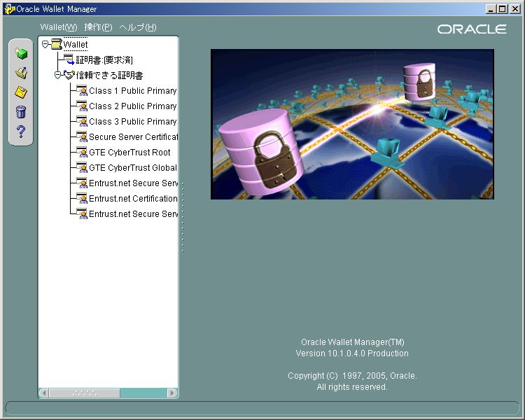This screenshot has width=525, height=420.
Task: Click certificate icon beside Entrust.net Certification
Action: coord(82,199)
